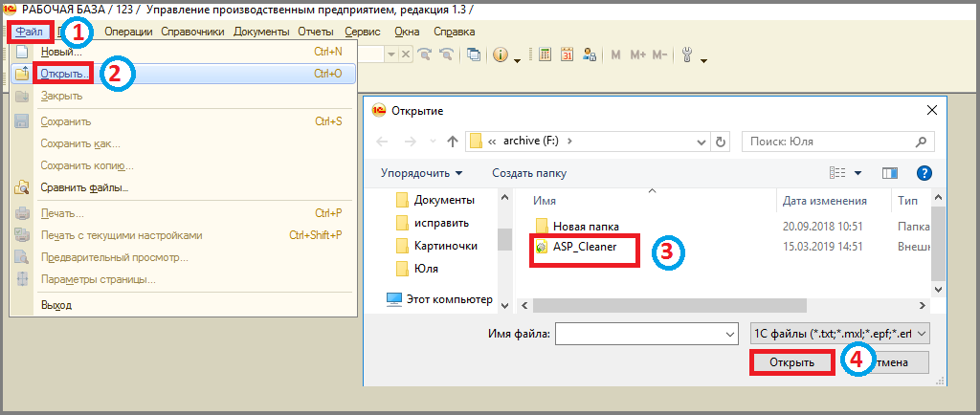980x415 pixels.
Task: Open the view options dropdown arrow
Action: pos(858,173)
